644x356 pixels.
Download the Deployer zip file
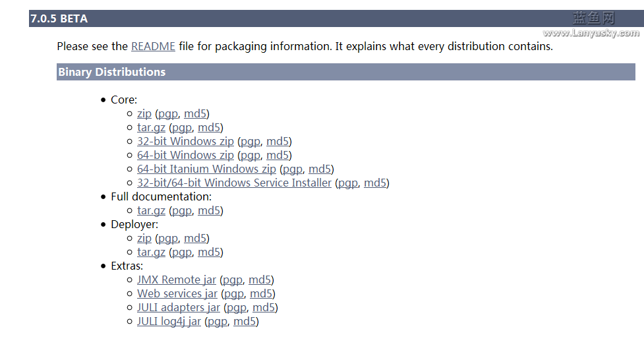(144, 238)
